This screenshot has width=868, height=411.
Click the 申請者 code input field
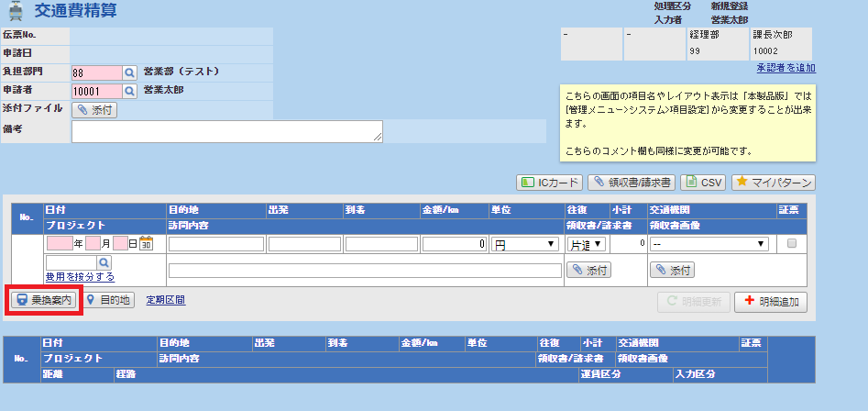click(x=97, y=91)
